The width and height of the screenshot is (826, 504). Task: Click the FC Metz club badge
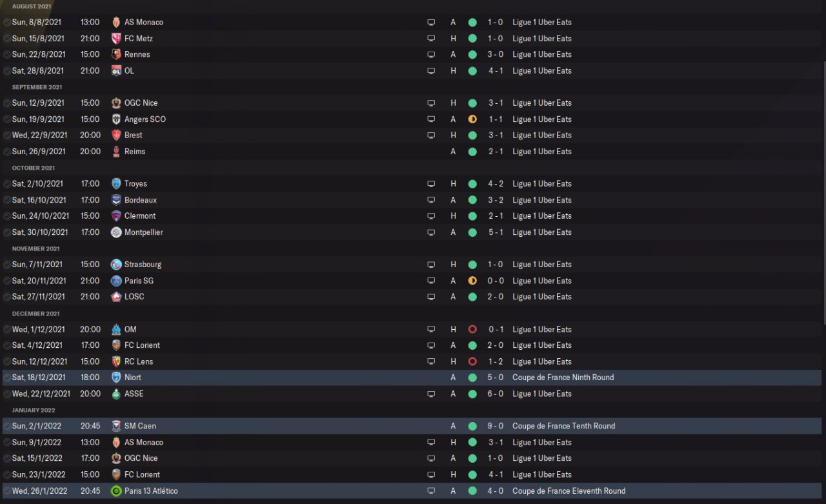[x=116, y=38]
